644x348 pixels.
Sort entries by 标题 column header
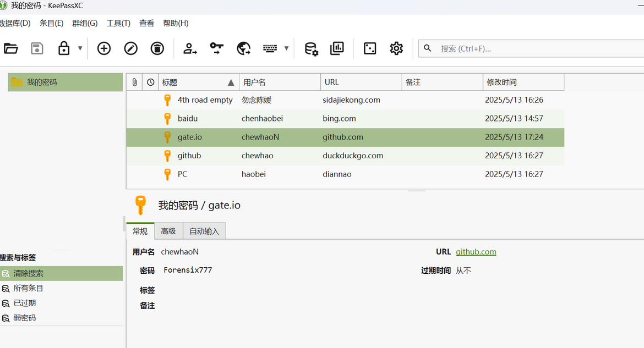pos(199,82)
